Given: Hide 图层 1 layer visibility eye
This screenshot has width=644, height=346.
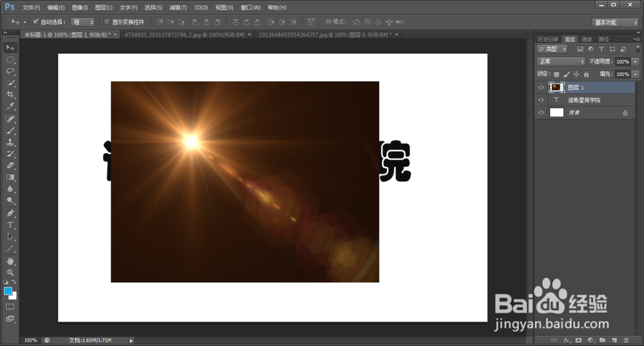Looking at the screenshot, I should coord(541,87).
